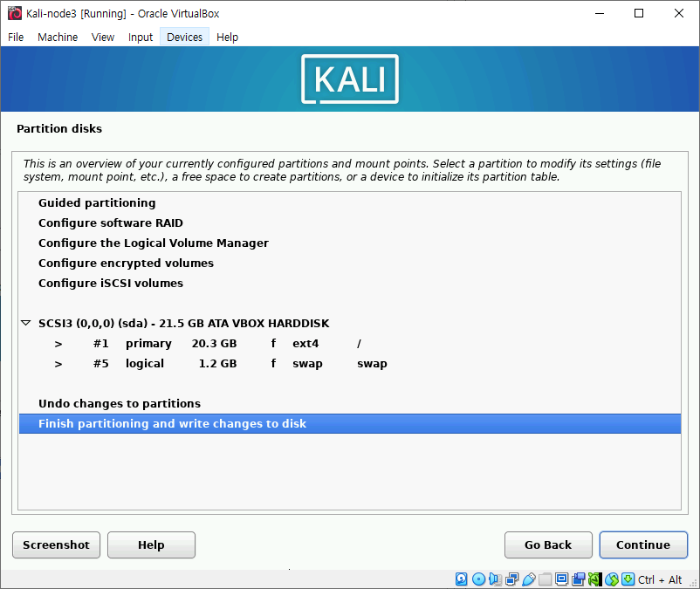Click the display status icon
This screenshot has width=700, height=589.
coord(561,579)
